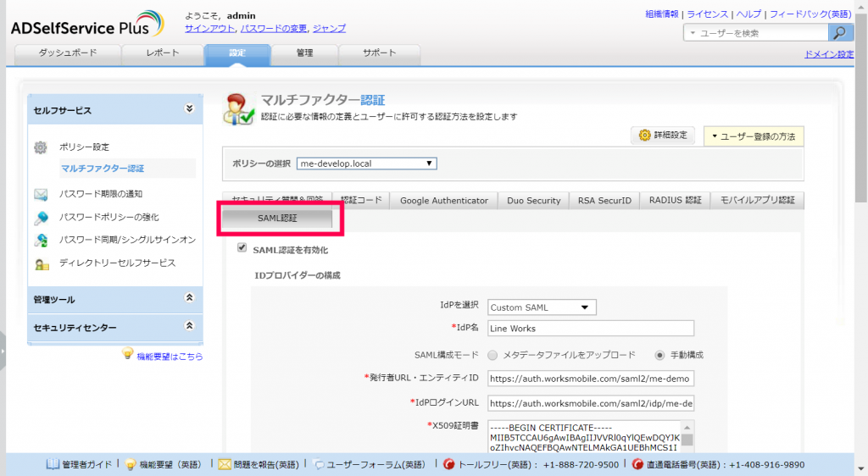Select 手動構成 radio button
The height and width of the screenshot is (476, 868).
[659, 356]
